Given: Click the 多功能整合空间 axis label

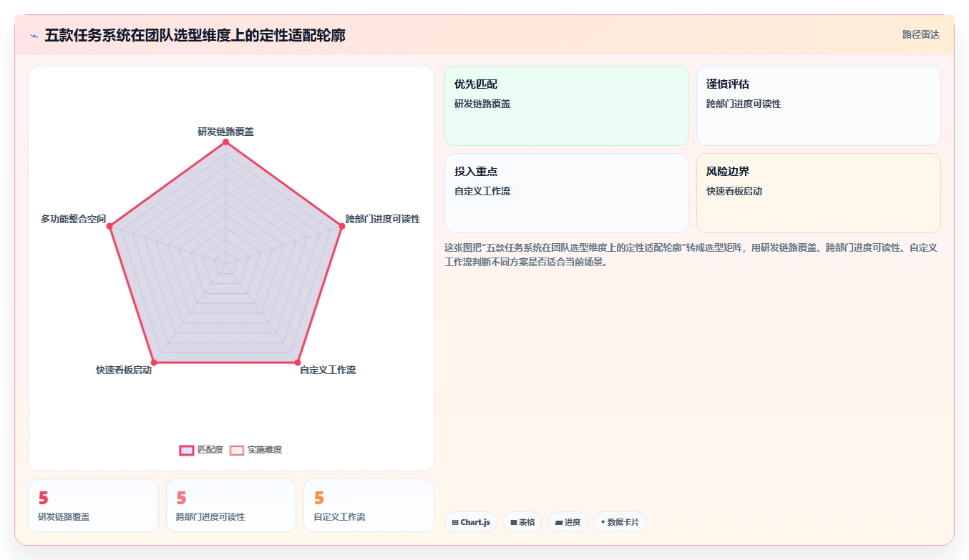Looking at the screenshot, I should pos(73,219).
